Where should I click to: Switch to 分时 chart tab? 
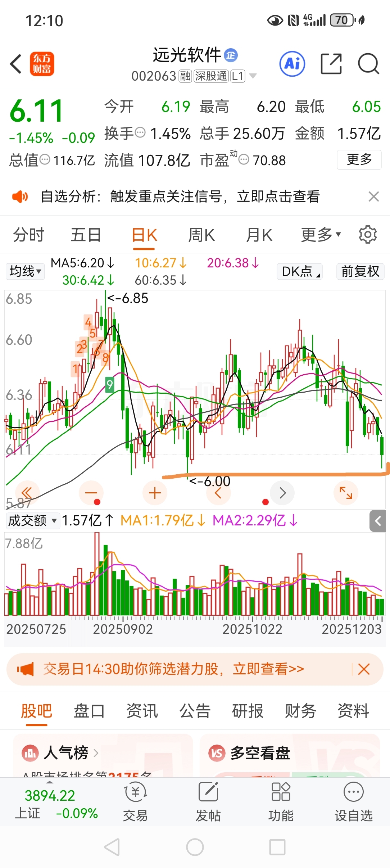[x=28, y=235]
